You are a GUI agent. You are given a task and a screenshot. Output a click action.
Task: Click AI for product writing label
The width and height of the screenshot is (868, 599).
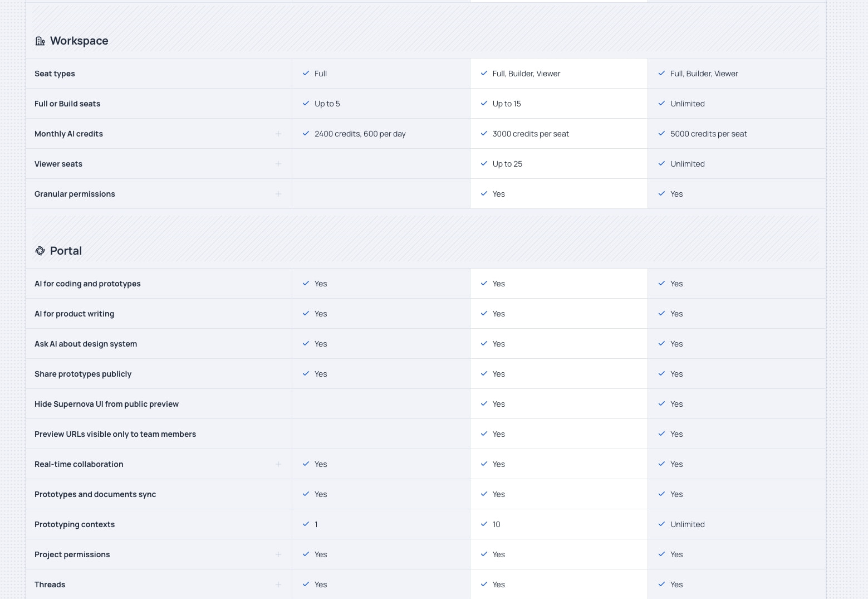(74, 314)
